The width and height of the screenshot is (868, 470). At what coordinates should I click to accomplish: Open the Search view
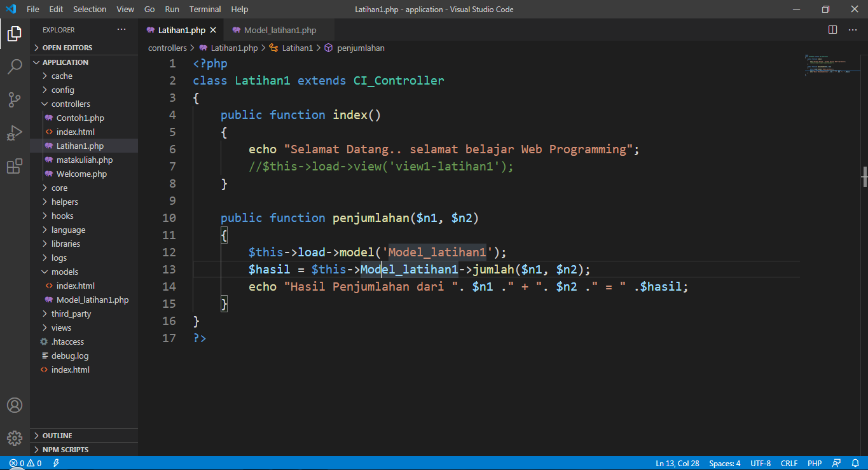(15, 67)
